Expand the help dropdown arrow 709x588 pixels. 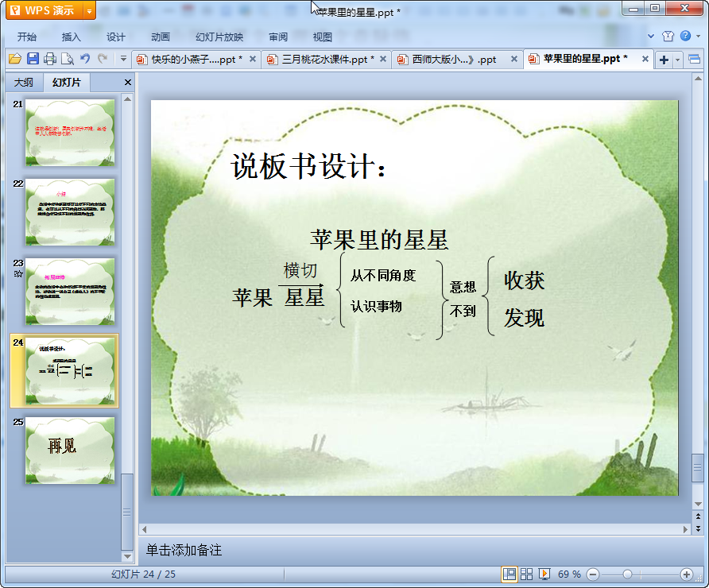coord(698,37)
